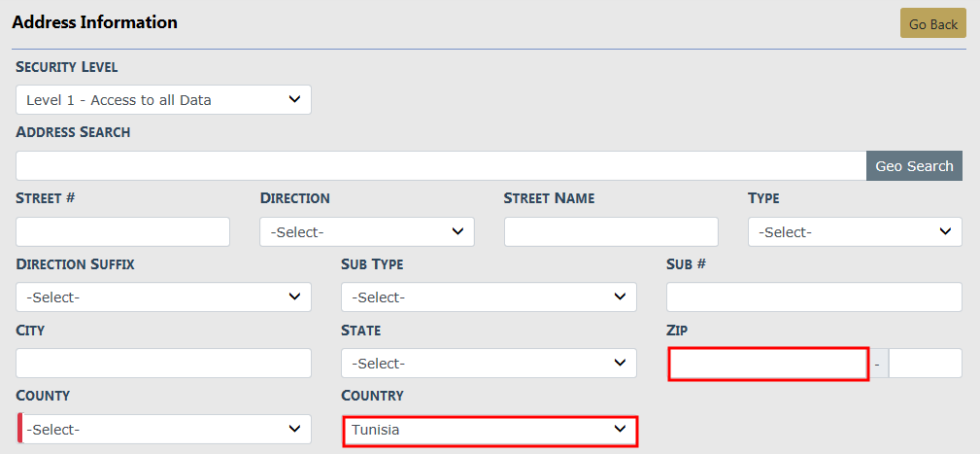Click the Sub # text field
Image resolution: width=980 pixels, height=454 pixels.
[814, 297]
